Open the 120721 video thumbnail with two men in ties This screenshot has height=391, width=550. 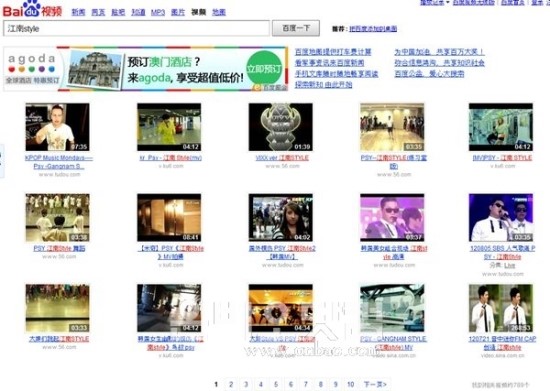(x=501, y=308)
